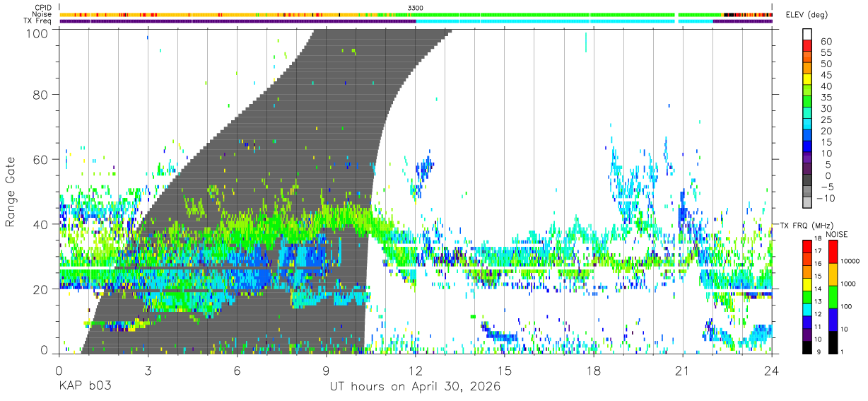Select the CPID value 3300
Screen dimensions: 868x401
(416, 8)
